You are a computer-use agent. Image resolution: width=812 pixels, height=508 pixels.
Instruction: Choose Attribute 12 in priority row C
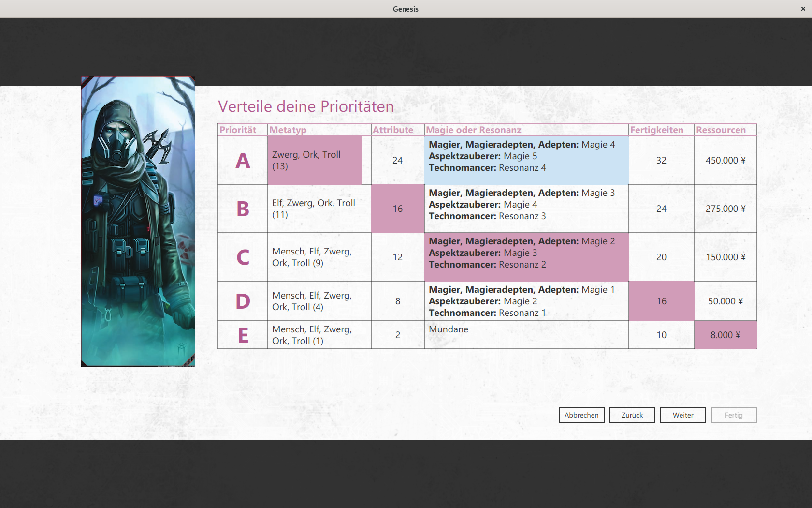[x=397, y=257]
